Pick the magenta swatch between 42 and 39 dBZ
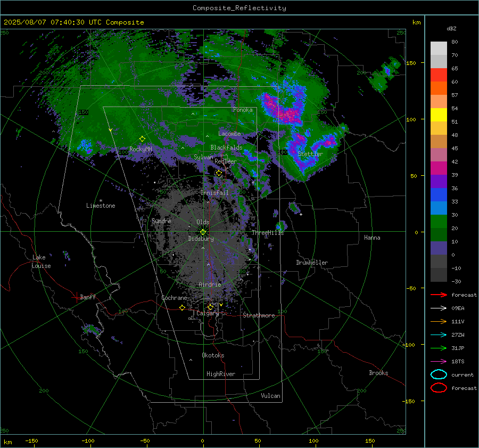 click(439, 168)
